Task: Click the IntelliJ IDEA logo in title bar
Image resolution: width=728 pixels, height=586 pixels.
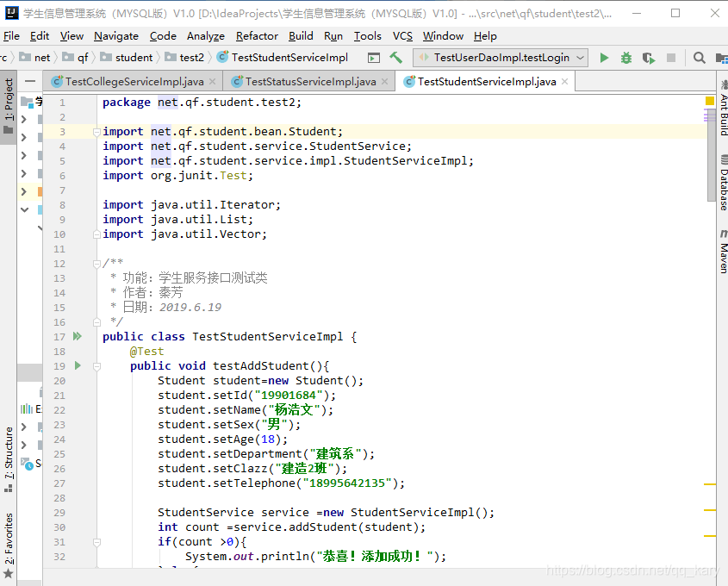Action: (x=11, y=13)
